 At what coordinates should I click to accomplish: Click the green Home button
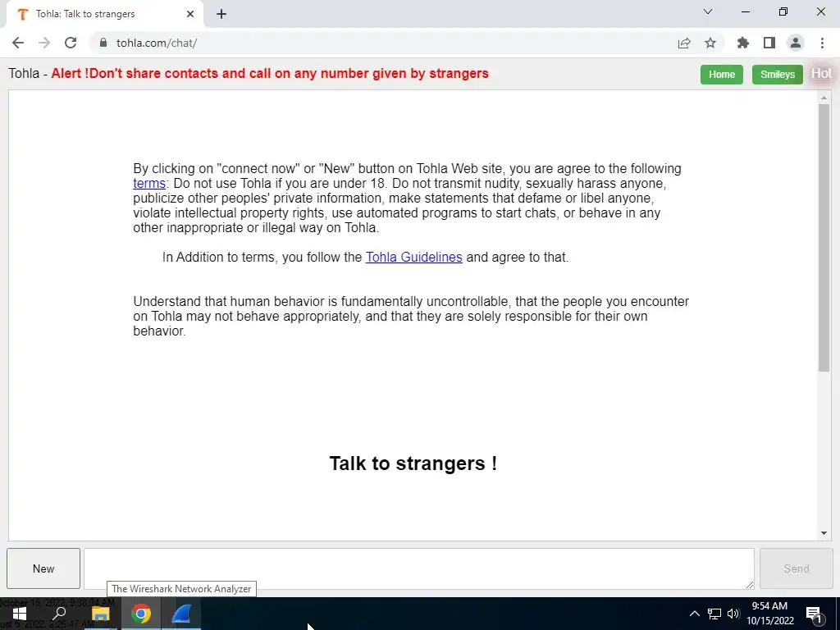pos(722,75)
